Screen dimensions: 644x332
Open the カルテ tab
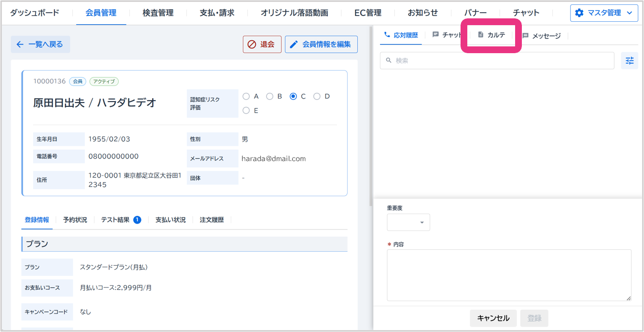point(491,35)
